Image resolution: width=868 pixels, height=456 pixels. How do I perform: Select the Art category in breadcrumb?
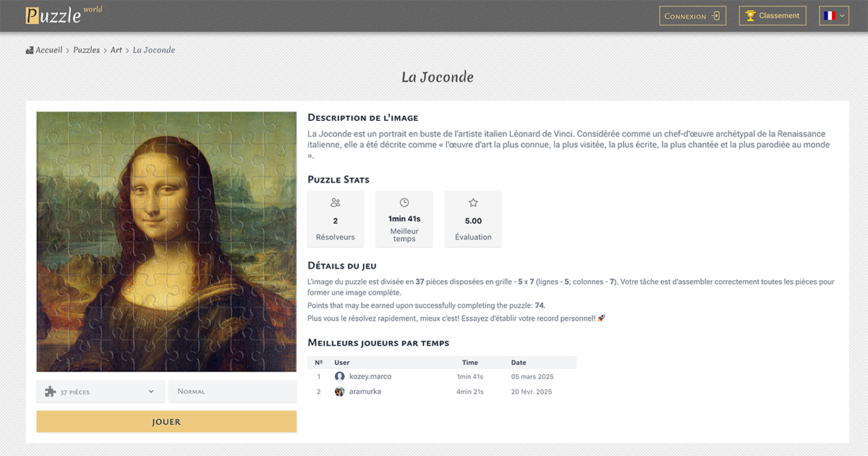(116, 49)
